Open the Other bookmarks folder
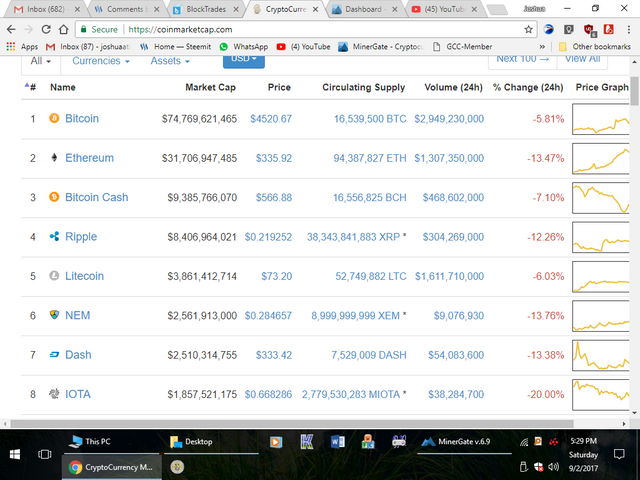 (595, 47)
